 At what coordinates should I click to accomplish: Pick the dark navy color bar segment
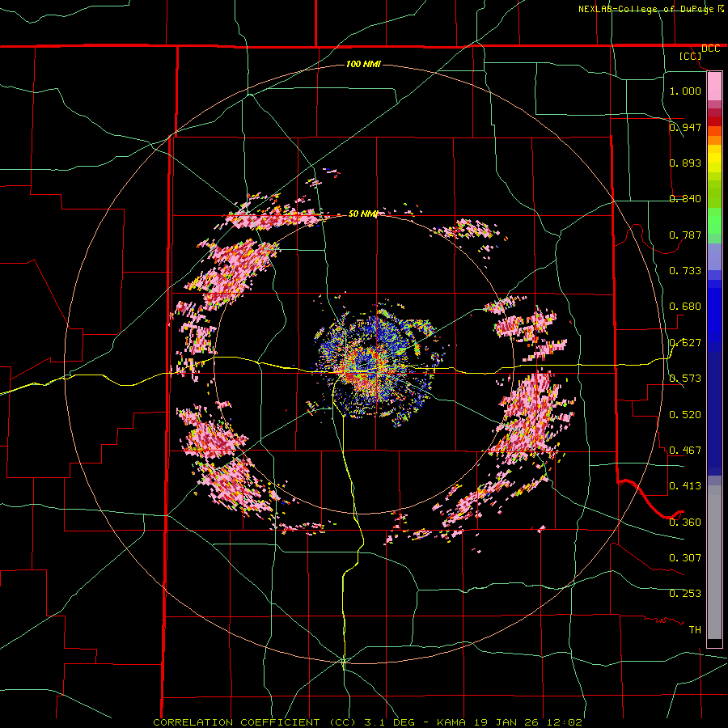click(714, 413)
